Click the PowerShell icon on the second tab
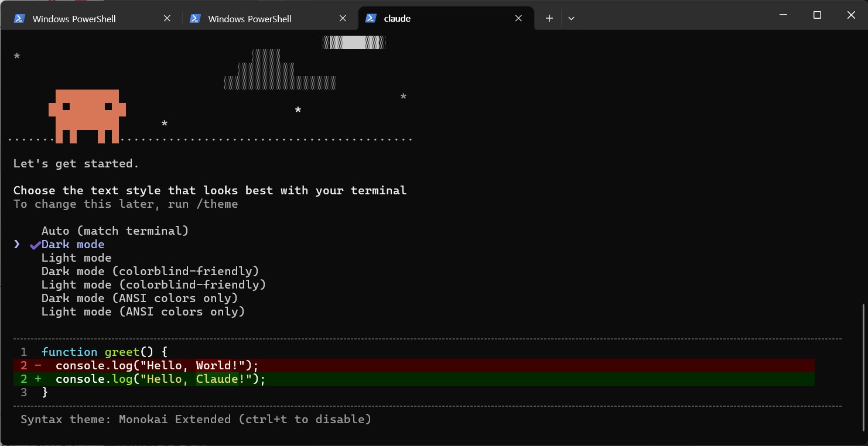868x446 pixels. (195, 19)
